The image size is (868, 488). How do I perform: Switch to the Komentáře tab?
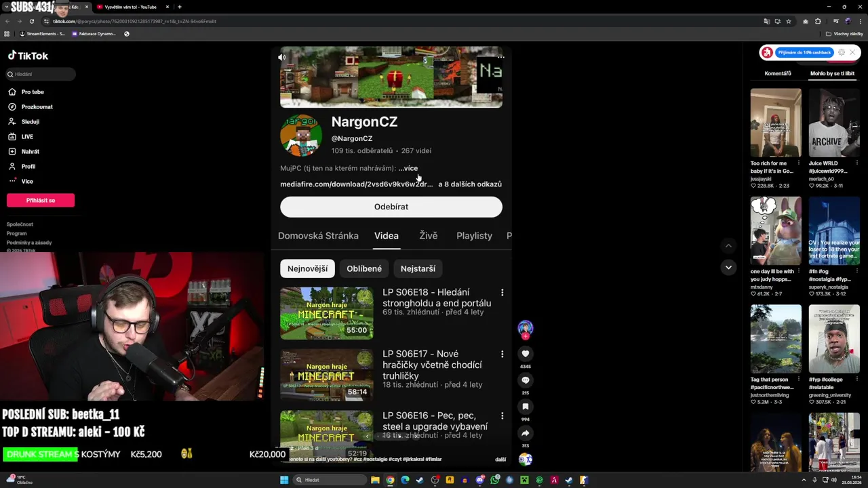[778, 73]
